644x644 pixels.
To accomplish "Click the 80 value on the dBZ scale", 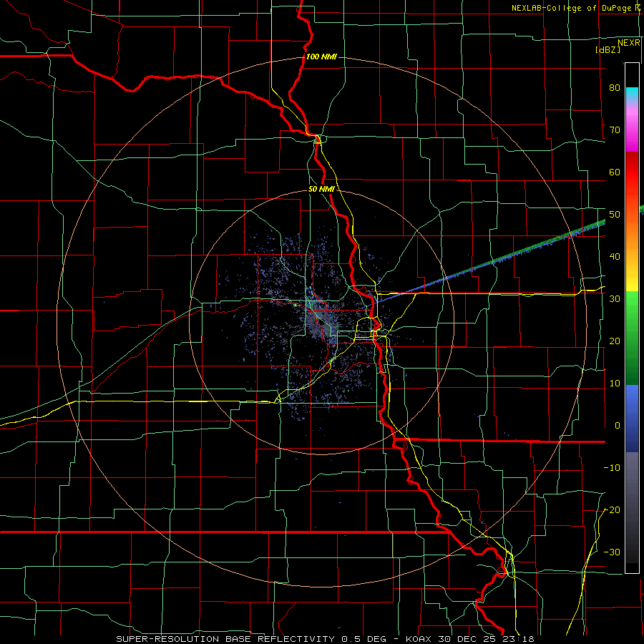I will point(615,88).
